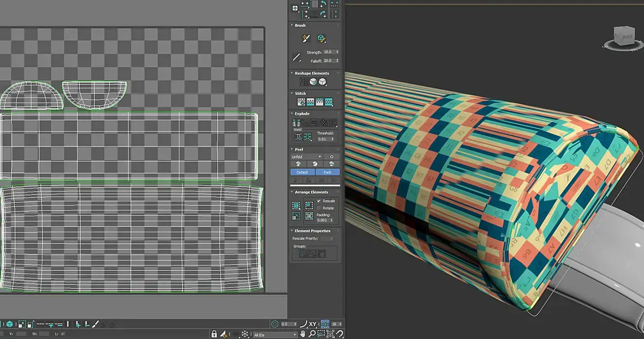
Task: Click the brush Strength value field
Action: 329,52
